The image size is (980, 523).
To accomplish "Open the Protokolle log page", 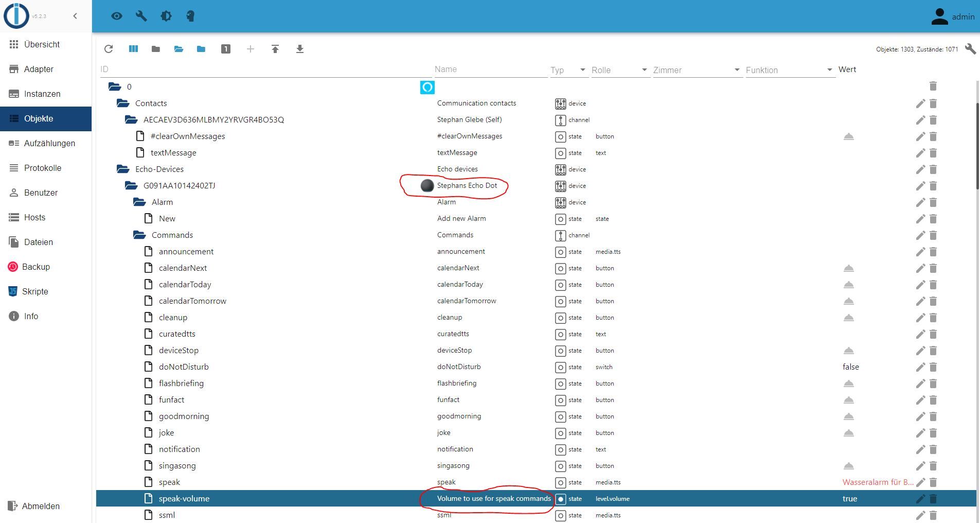I will click(x=46, y=168).
